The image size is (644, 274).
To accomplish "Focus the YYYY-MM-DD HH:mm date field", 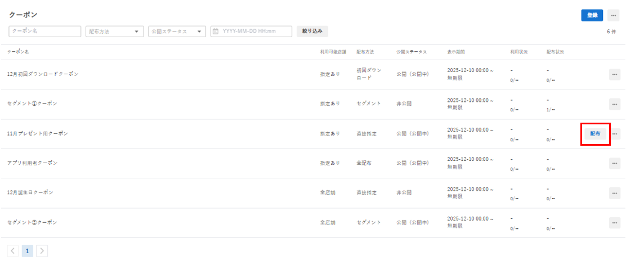I will [x=252, y=32].
